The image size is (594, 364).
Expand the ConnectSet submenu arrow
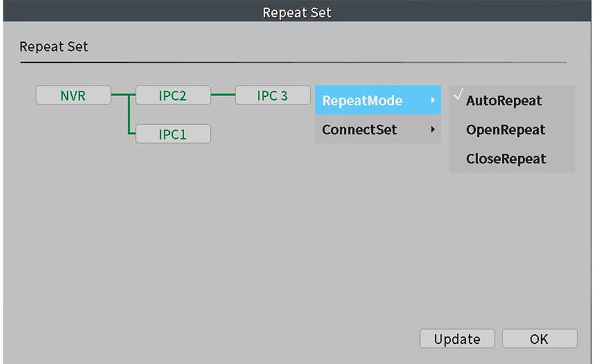pyautogui.click(x=432, y=129)
